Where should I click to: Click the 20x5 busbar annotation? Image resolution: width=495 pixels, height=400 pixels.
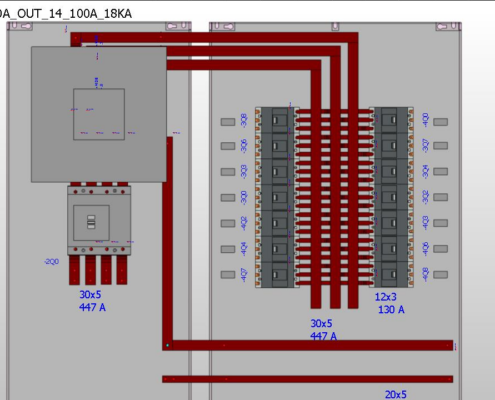[396, 395]
